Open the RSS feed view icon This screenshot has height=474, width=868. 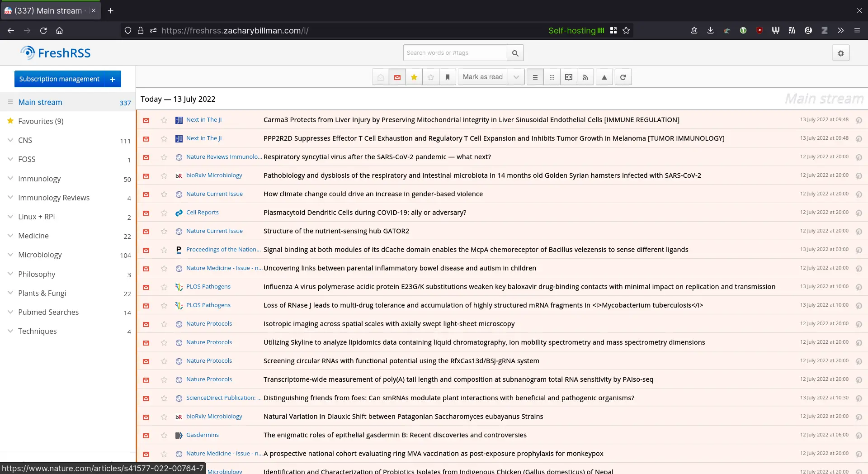coord(585,77)
